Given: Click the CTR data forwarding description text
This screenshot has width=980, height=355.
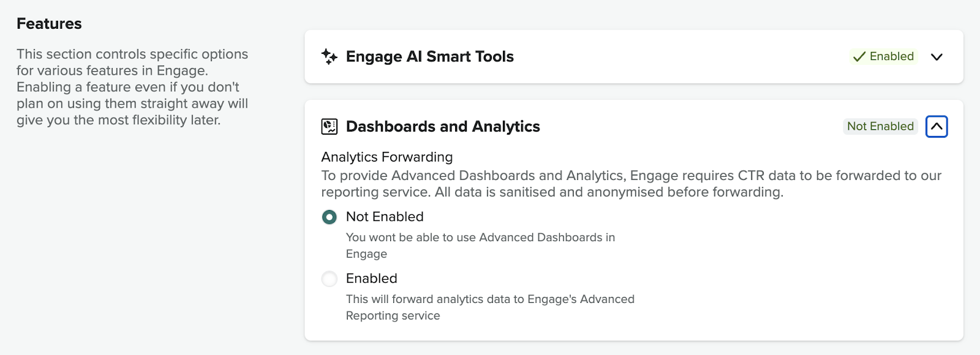Looking at the screenshot, I should click(x=631, y=184).
